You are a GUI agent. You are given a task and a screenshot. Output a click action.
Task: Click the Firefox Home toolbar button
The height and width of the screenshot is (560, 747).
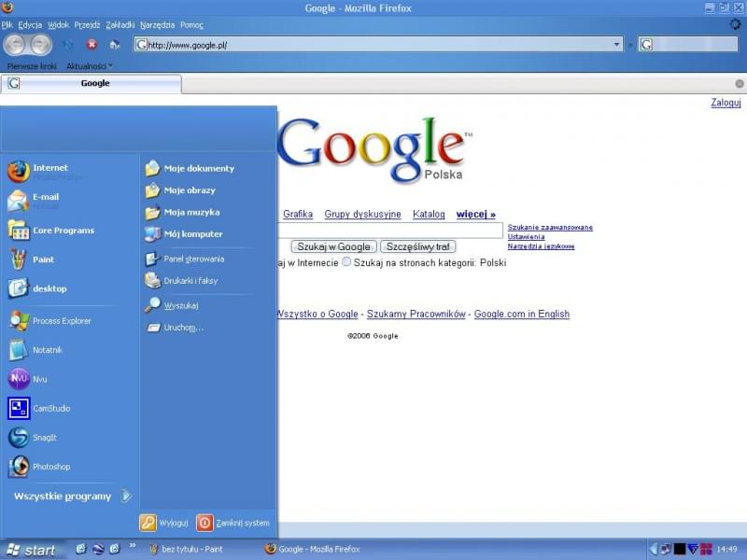(x=114, y=45)
